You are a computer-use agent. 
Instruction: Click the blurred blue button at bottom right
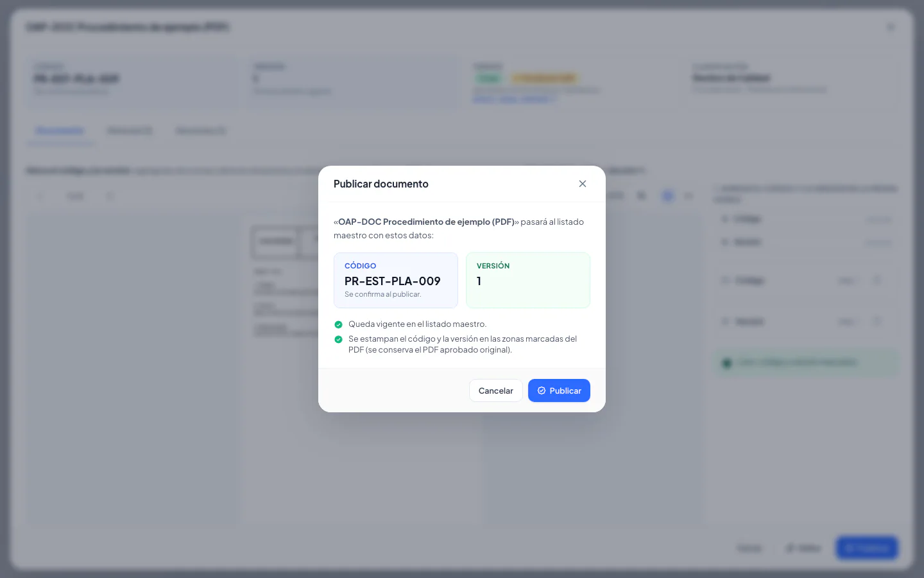tap(867, 548)
